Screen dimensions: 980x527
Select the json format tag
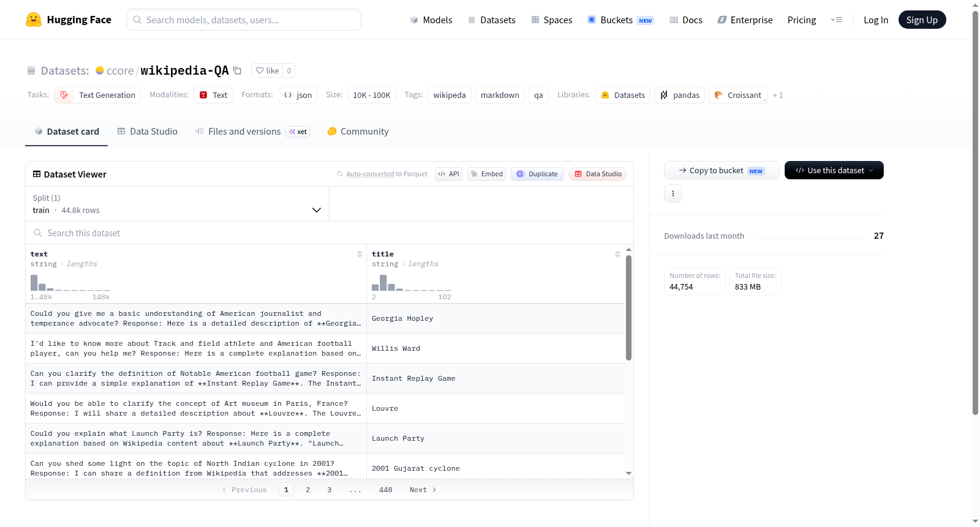(298, 95)
